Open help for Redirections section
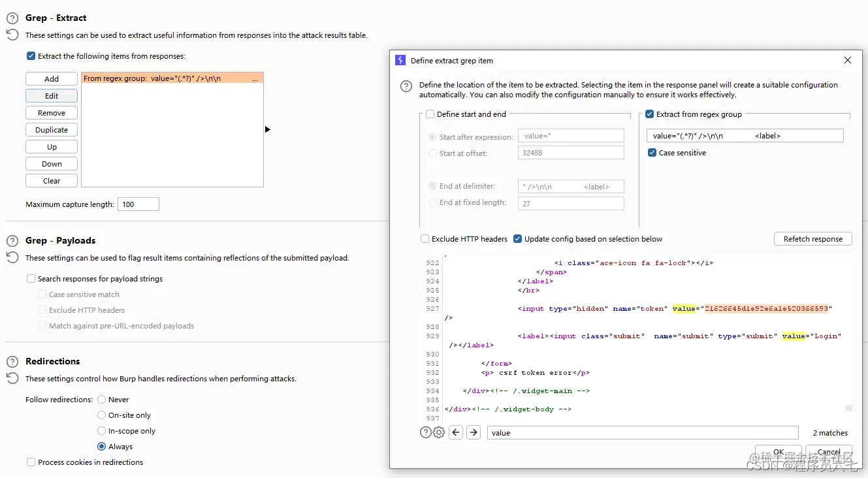Viewport: 868px width, 478px height. (x=12, y=361)
